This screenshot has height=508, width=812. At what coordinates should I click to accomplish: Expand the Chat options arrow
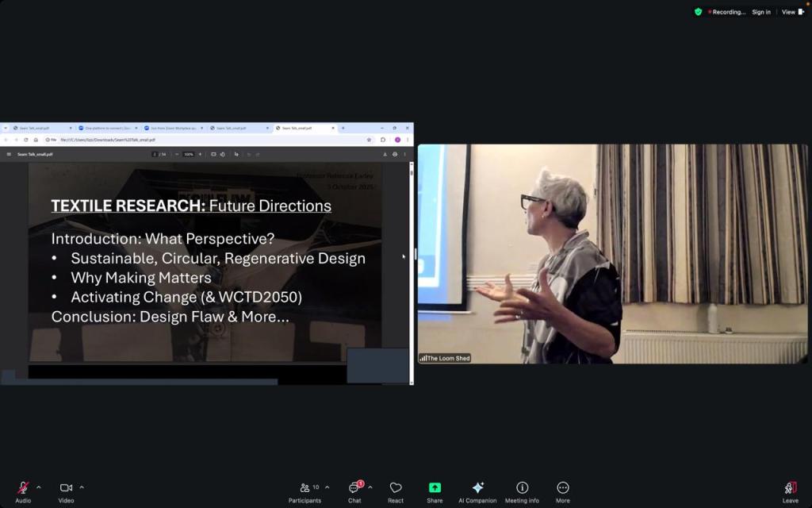click(x=370, y=487)
